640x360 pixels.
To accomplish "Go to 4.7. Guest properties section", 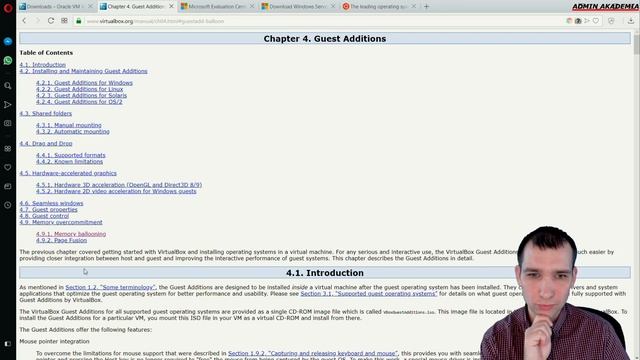I will 48,209.
